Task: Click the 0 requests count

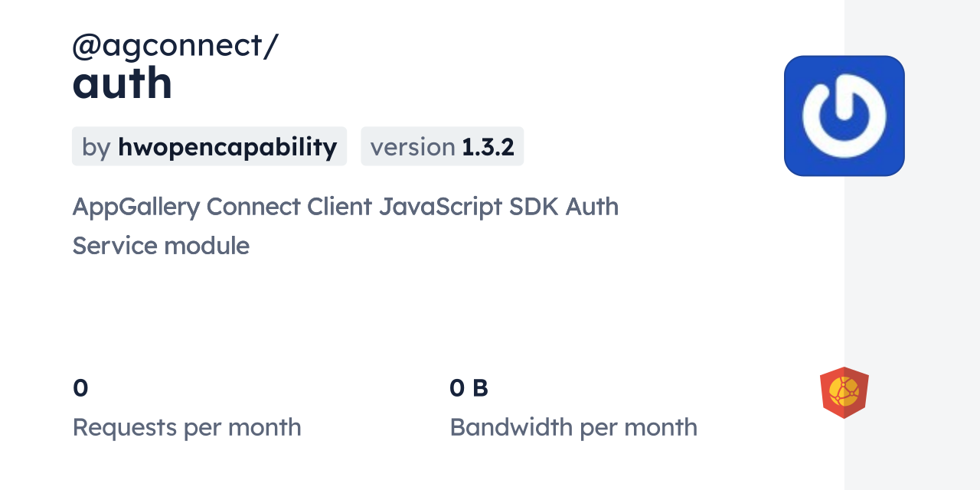Action: pyautogui.click(x=80, y=388)
